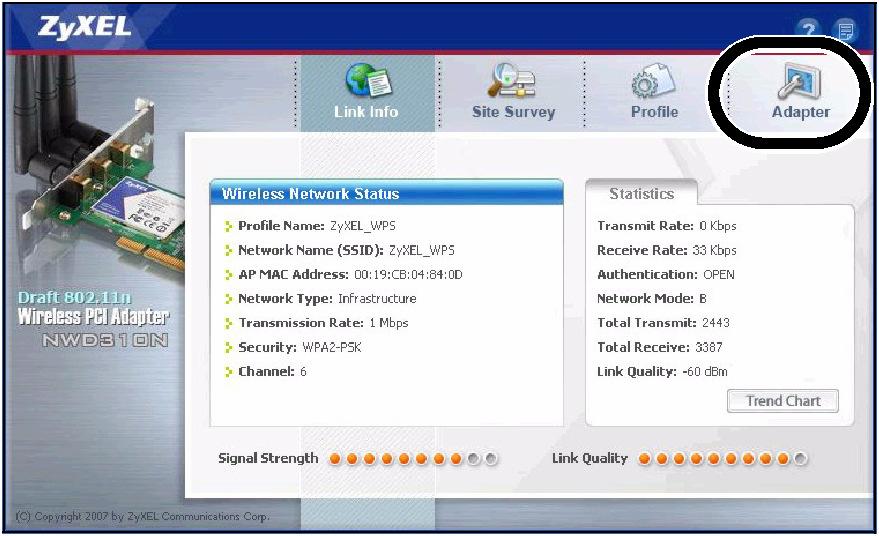
Task: Click the arrow bullet beside AP MAC Address
Action: pyautogui.click(x=228, y=275)
